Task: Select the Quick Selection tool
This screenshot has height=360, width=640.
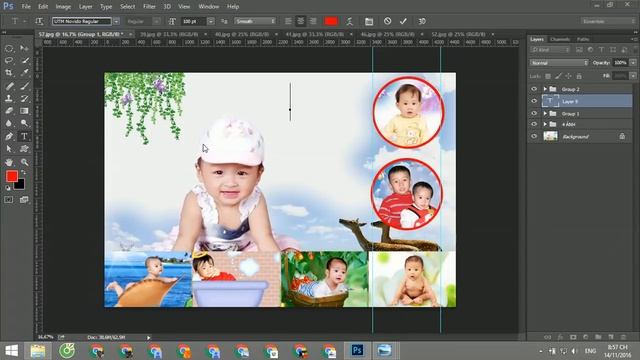Action: pyautogui.click(x=24, y=60)
